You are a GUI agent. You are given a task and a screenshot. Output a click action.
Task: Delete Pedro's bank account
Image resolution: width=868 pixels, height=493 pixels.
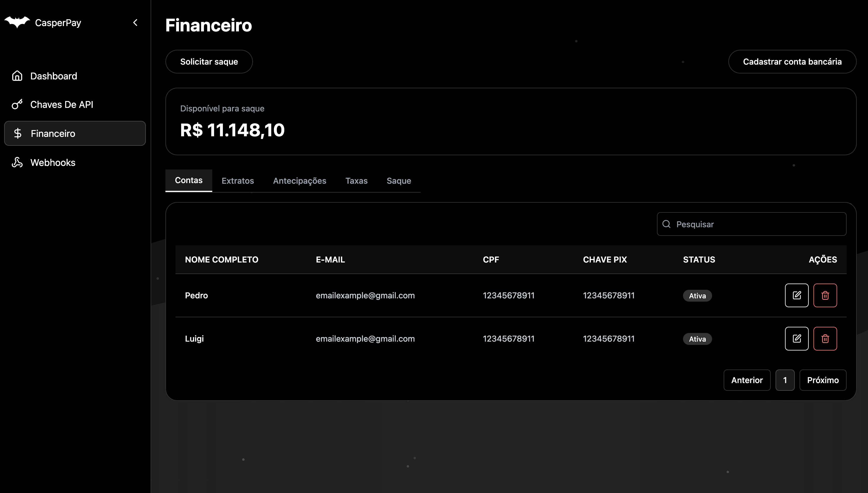825,295
